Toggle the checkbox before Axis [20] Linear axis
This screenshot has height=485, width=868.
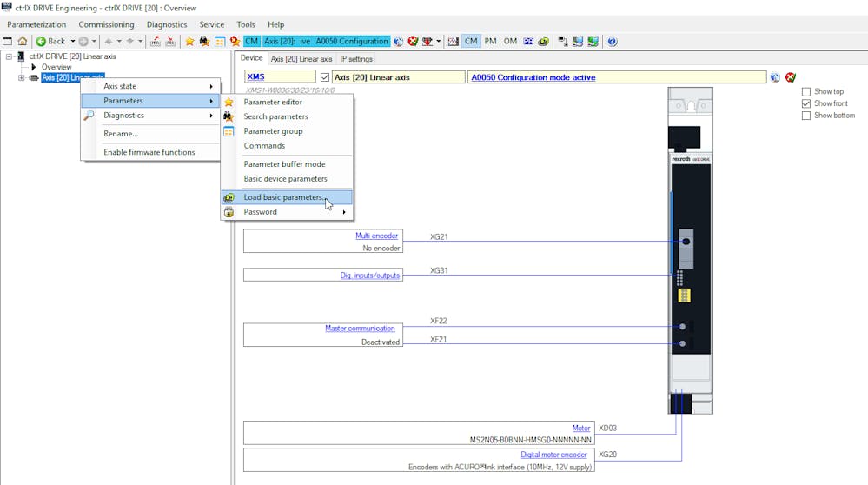[x=325, y=77]
